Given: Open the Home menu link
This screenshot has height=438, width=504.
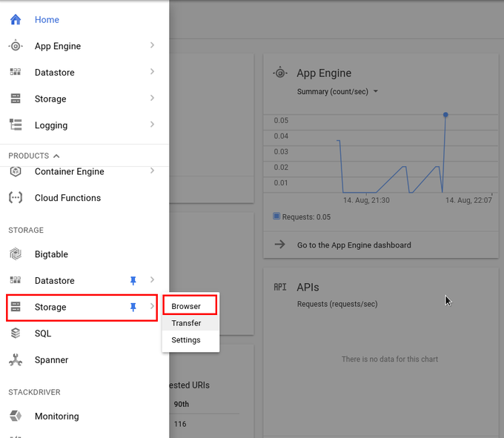Looking at the screenshot, I should coord(47,19).
